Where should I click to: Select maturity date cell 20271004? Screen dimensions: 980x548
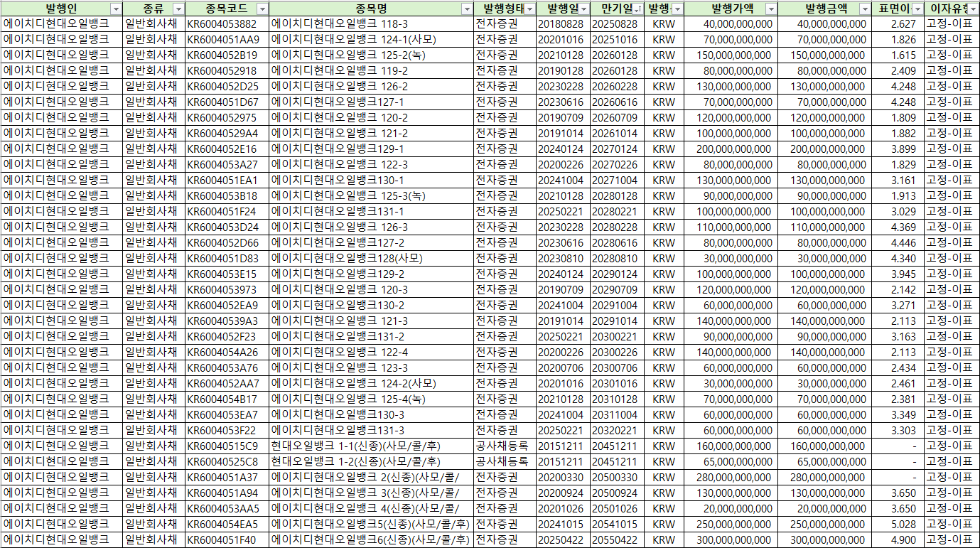coord(617,180)
